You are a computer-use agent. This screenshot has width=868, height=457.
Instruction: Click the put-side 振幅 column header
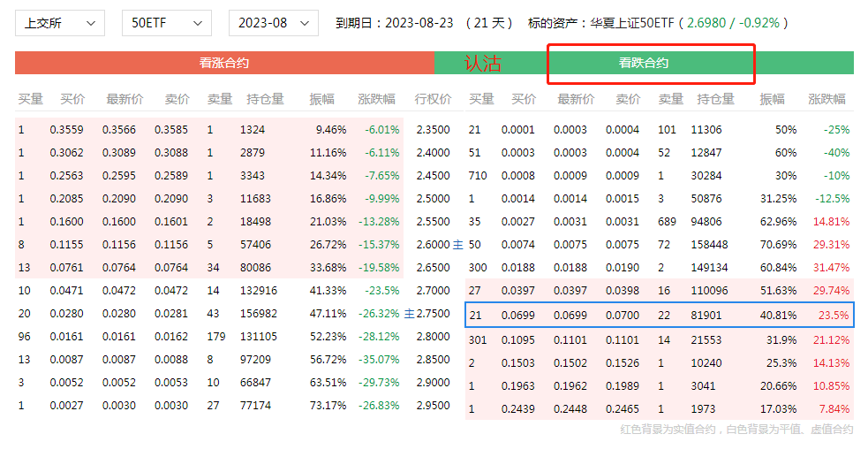pyautogui.click(x=772, y=99)
